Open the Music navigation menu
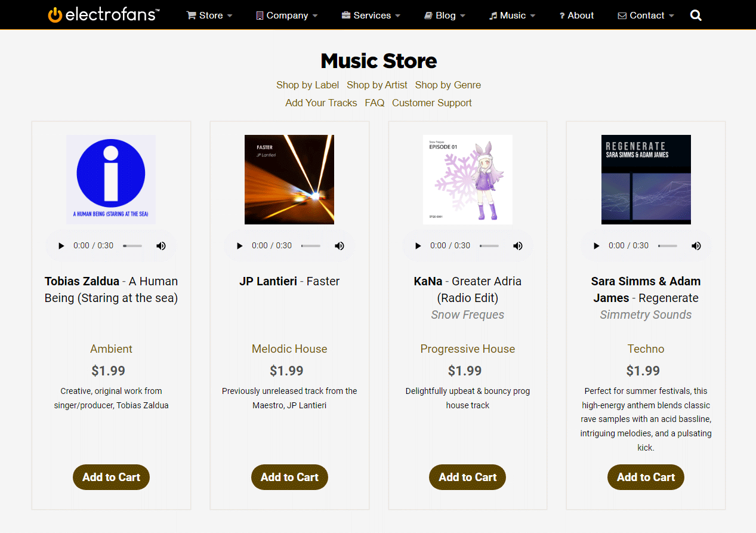Viewport: 756px width, 533px height. [x=512, y=16]
